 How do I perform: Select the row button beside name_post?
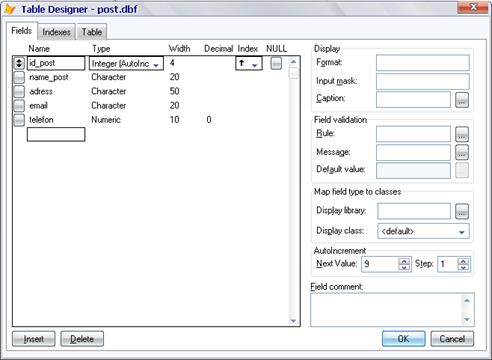click(19, 77)
